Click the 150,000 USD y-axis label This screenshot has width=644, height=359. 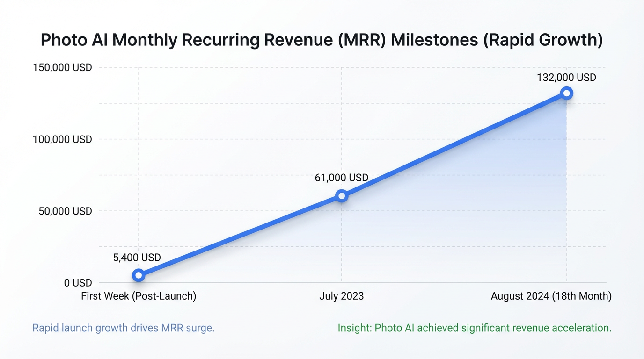click(62, 68)
